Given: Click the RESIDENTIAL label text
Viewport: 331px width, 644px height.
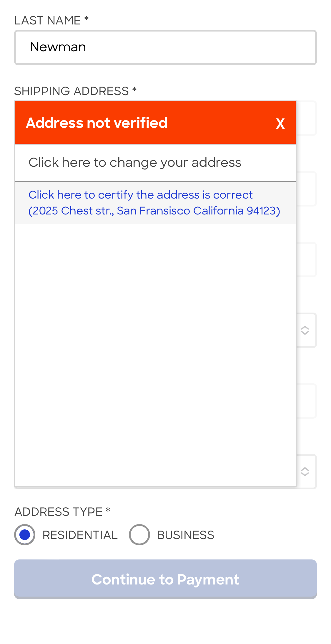Looking at the screenshot, I should coord(80,535).
